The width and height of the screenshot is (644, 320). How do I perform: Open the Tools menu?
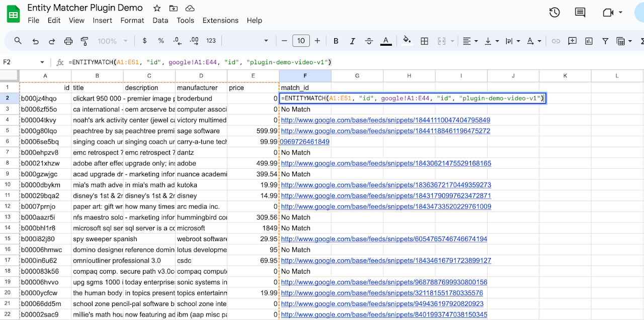tap(185, 21)
